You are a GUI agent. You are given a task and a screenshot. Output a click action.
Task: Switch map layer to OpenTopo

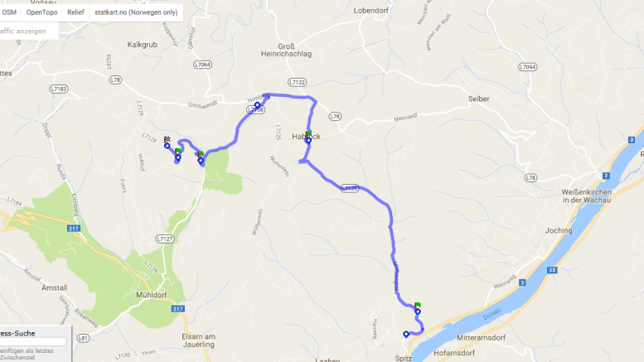42,12
